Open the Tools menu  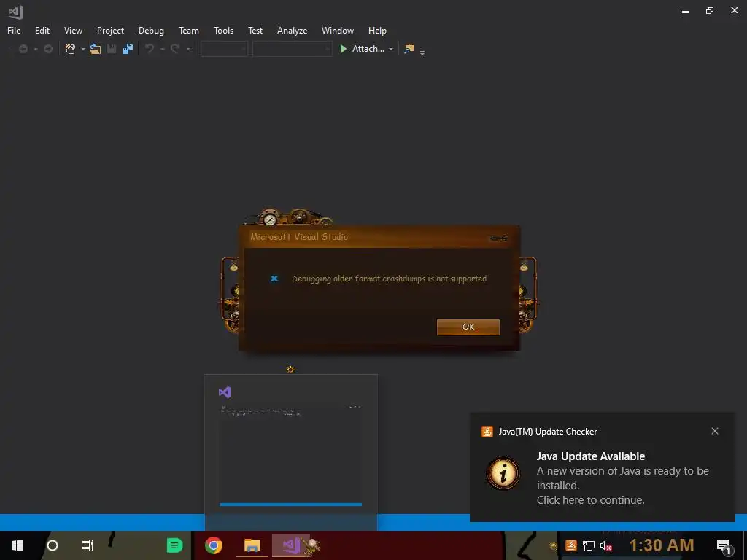click(x=223, y=31)
